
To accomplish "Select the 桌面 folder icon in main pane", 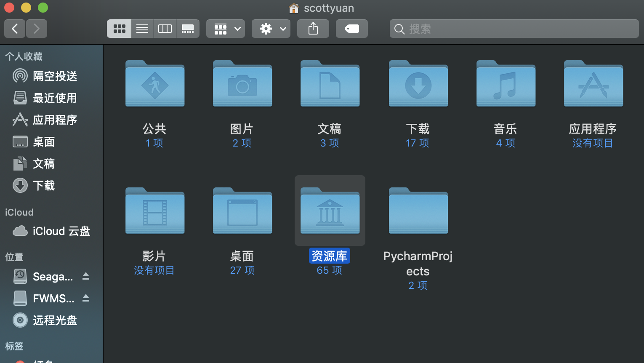I will point(242,211).
